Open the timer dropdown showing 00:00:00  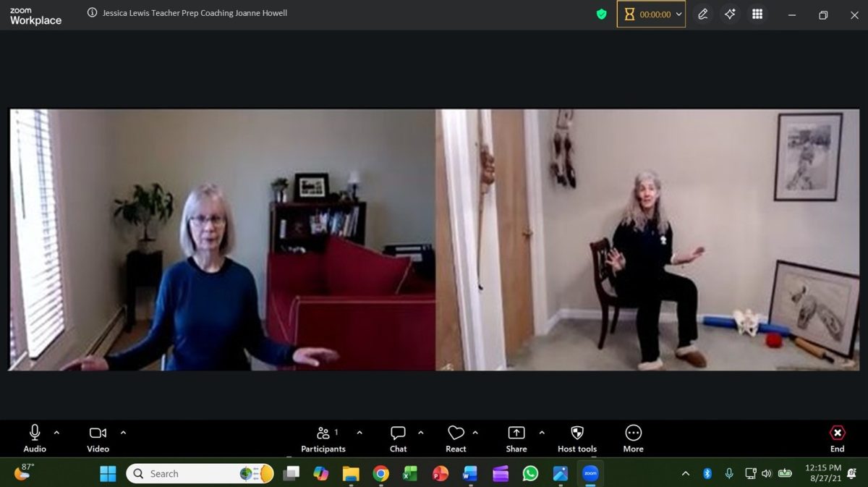pyautogui.click(x=651, y=14)
